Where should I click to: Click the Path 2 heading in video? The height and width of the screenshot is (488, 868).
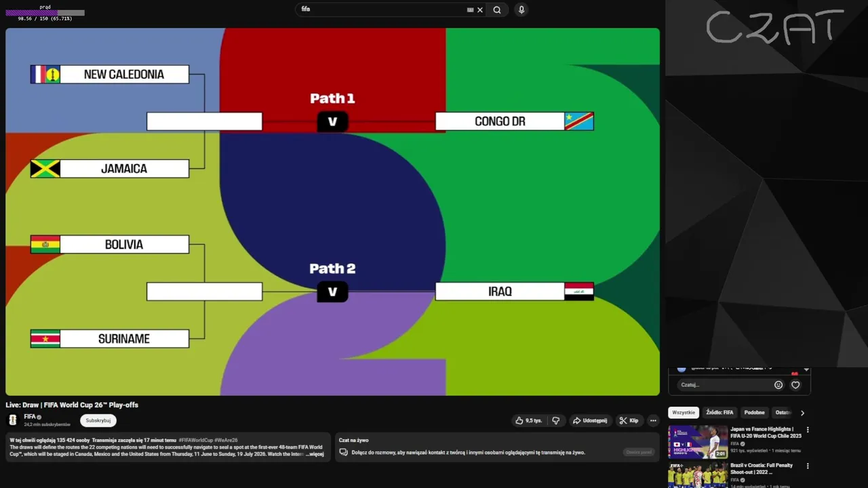coord(332,268)
